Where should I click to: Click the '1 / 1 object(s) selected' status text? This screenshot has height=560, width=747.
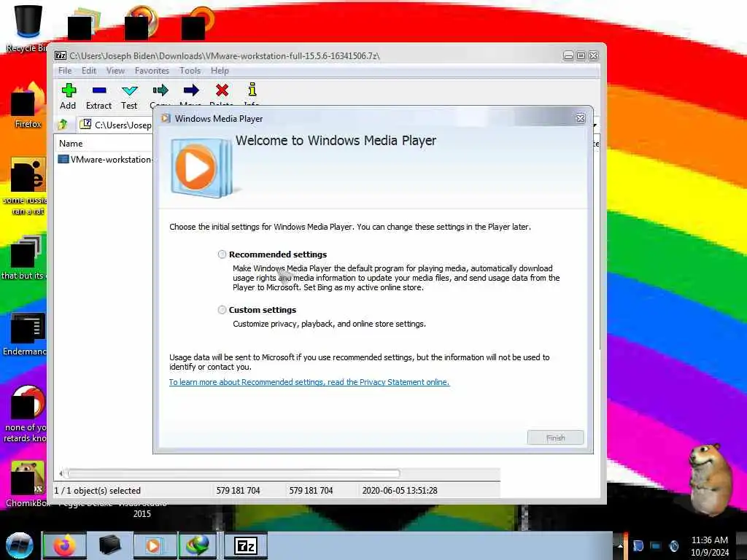(x=98, y=491)
